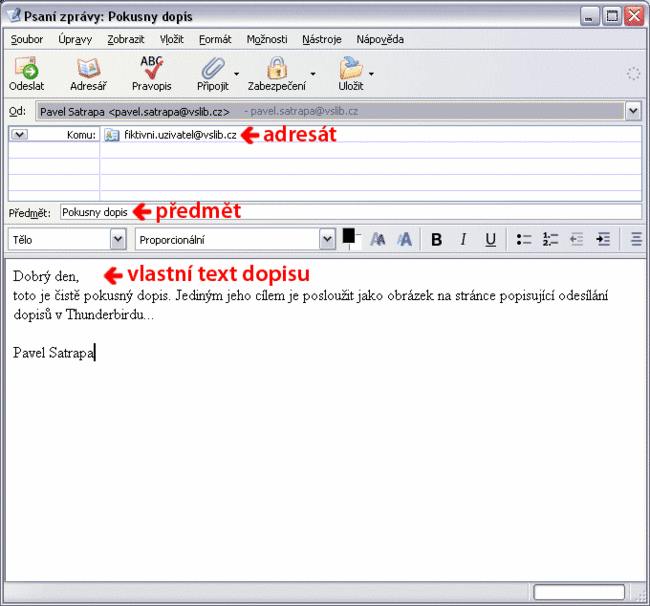650x606 pixels.
Task: Expand the Od sender address dropdown
Action: tap(633, 111)
